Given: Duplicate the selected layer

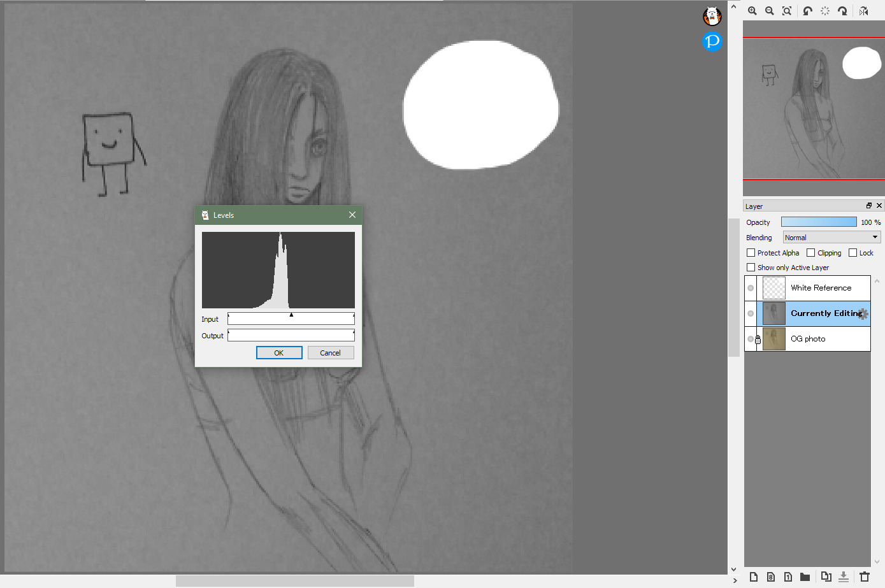Looking at the screenshot, I should pos(826,577).
